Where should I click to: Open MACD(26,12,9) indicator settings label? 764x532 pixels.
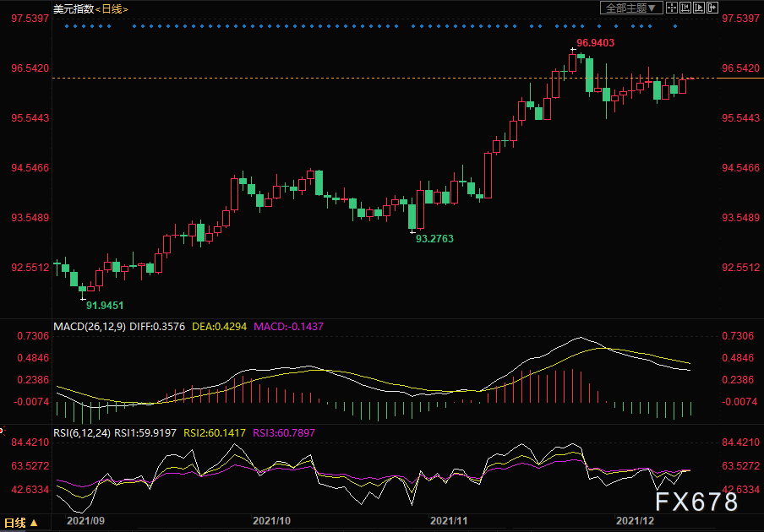(x=90, y=327)
